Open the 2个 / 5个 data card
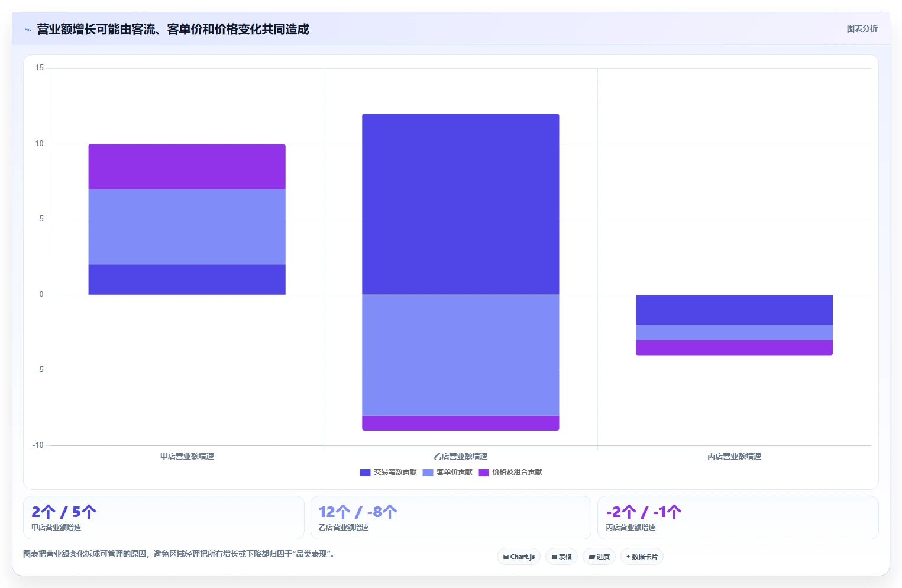The image size is (902, 588). (x=164, y=518)
